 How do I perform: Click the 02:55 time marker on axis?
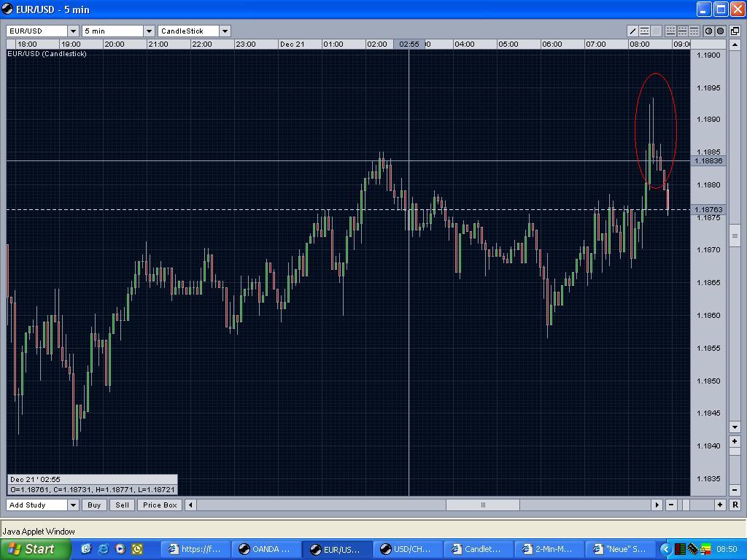[x=409, y=44]
